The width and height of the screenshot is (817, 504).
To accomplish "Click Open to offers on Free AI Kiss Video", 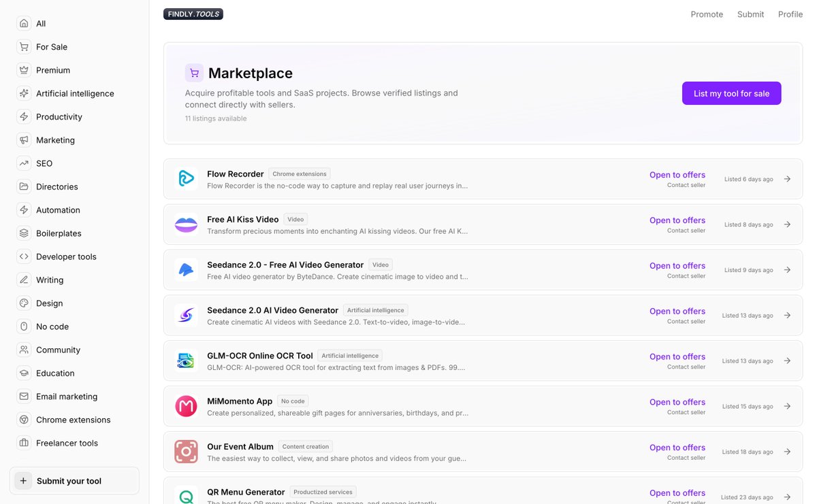I will (677, 220).
